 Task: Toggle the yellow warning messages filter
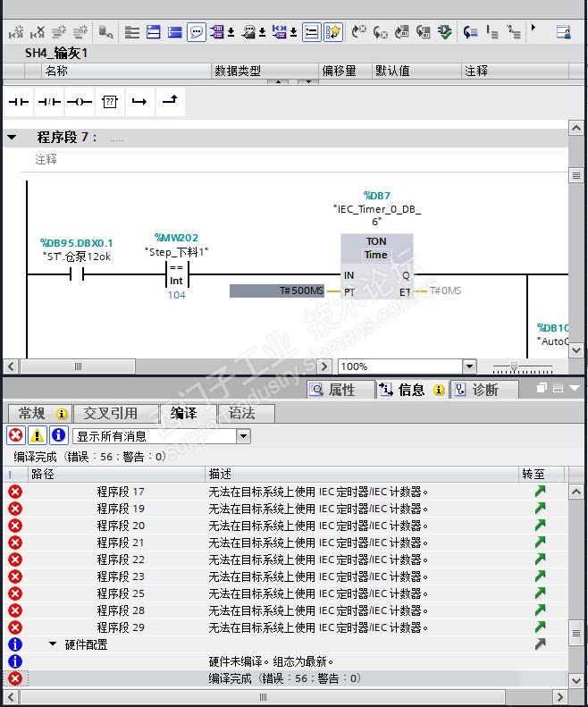click(x=37, y=435)
